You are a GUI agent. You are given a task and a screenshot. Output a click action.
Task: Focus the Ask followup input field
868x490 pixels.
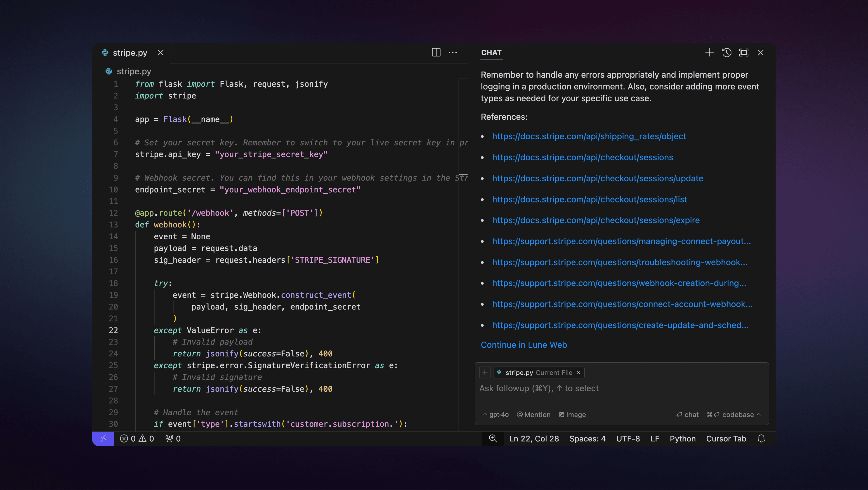[x=621, y=388]
